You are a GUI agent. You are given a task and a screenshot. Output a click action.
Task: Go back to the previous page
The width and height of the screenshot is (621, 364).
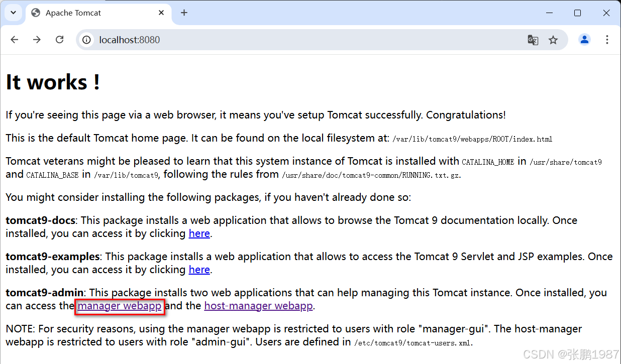pos(14,40)
